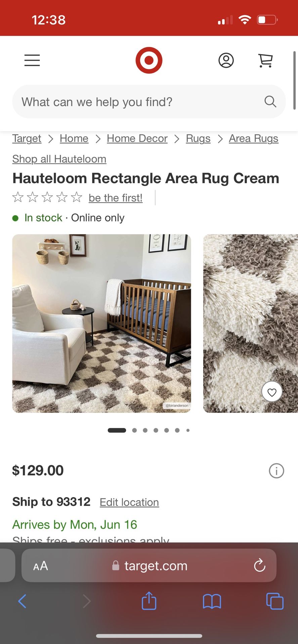Go to Home Decor breadcrumb
The height and width of the screenshot is (644, 298).
137,139
